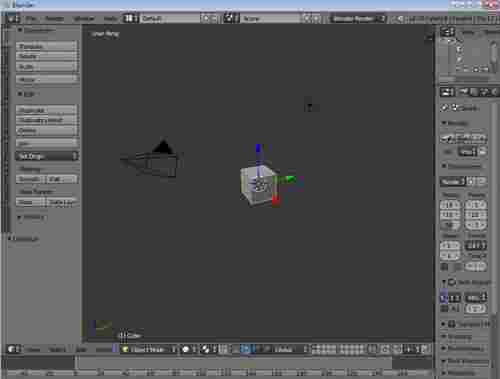Open the Render menu in the top bar
The width and height of the screenshot is (500, 379).
[54, 19]
